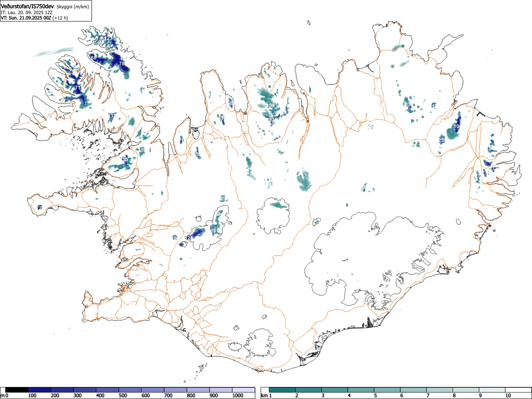
Task: Select the 3–4 km legend swatch
Action: coord(335,390)
